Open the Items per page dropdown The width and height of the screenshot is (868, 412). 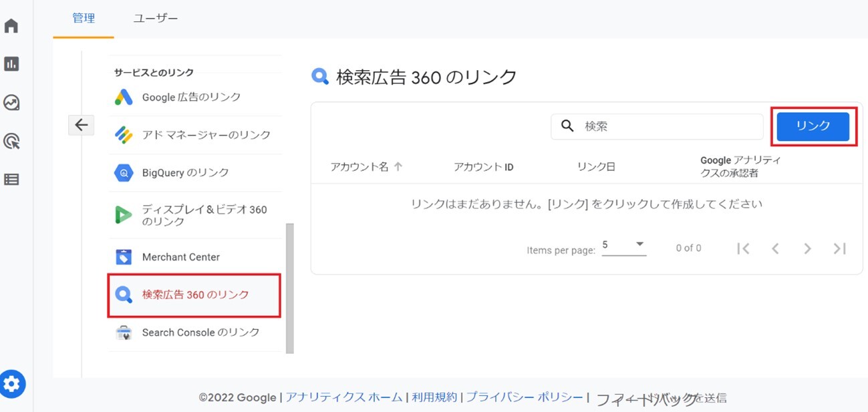coord(623,246)
